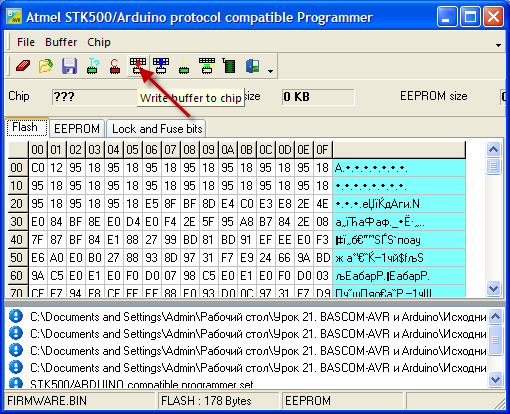Select column header 0F in the hex grid

(x=322, y=150)
